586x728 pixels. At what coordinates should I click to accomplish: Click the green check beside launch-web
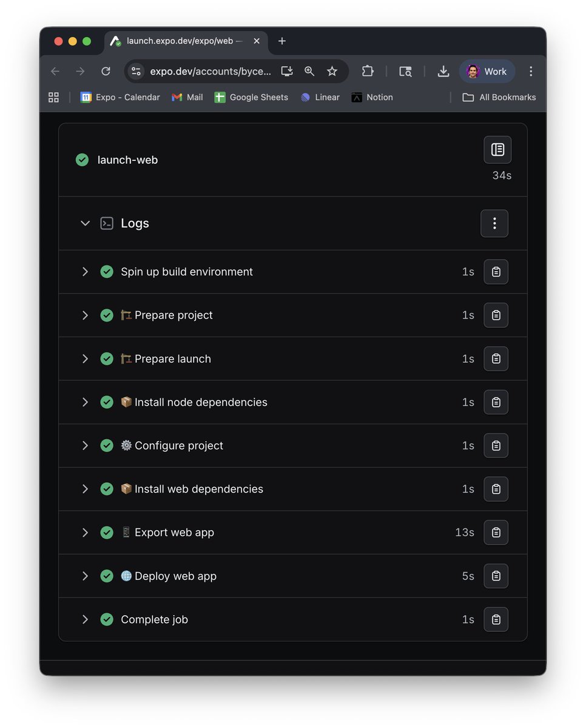click(x=82, y=160)
